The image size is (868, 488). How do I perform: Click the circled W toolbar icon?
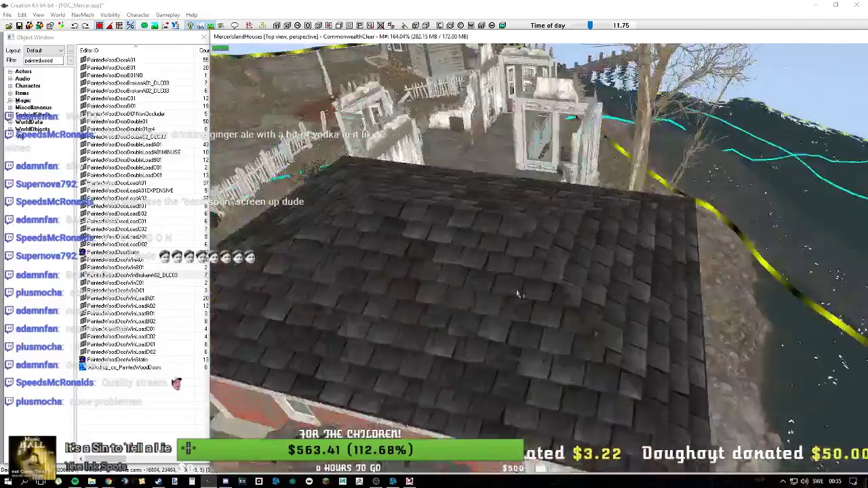[x=492, y=25]
